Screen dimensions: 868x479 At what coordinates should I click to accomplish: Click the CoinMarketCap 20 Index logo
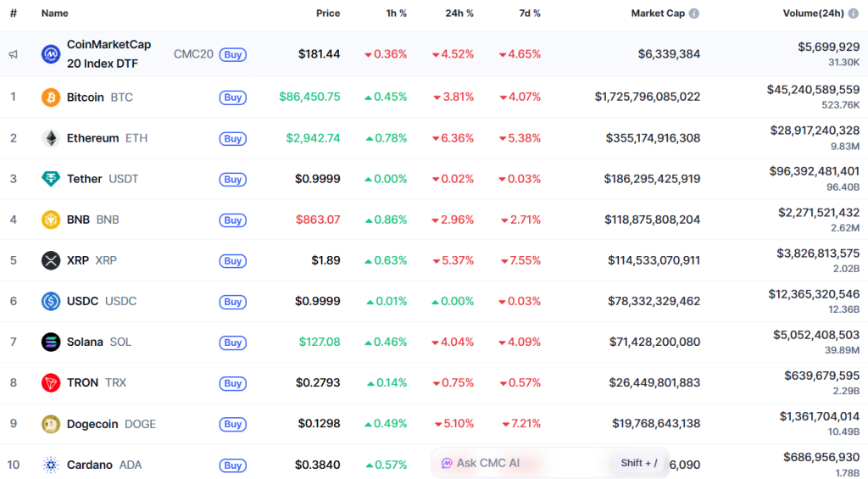[x=51, y=54]
